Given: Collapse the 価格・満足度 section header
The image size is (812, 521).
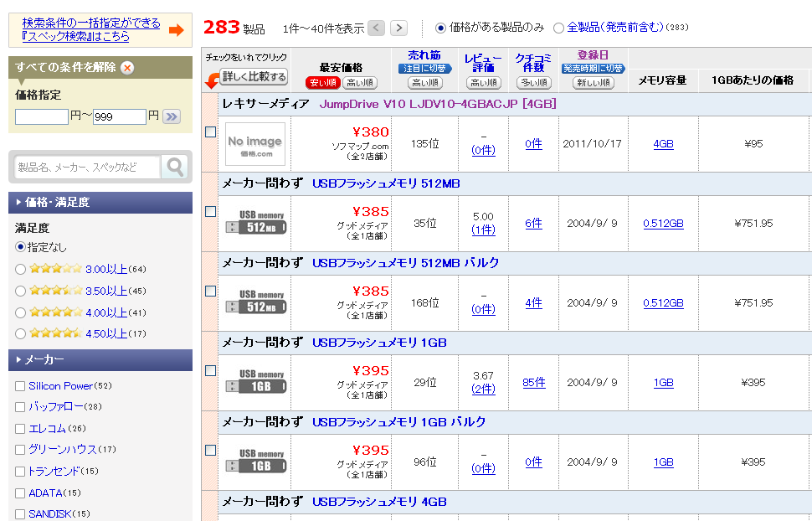Looking at the screenshot, I should pos(100,202).
